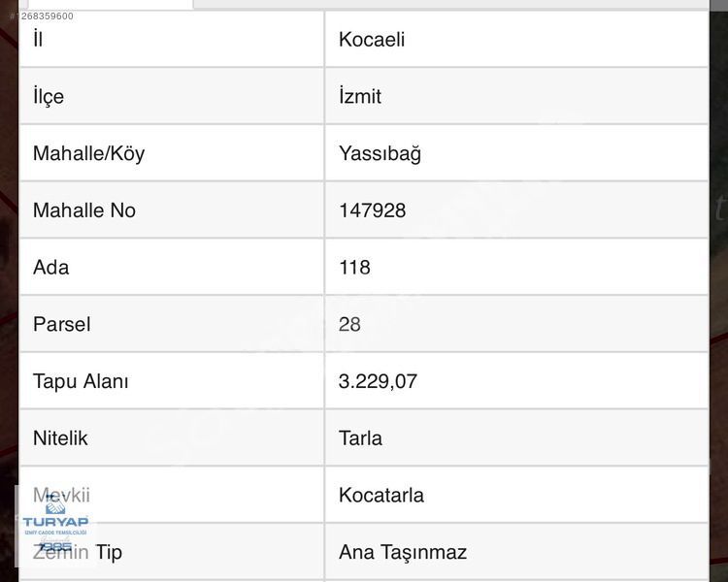
Task: Select the Parsel value 28
Action: [x=349, y=324]
